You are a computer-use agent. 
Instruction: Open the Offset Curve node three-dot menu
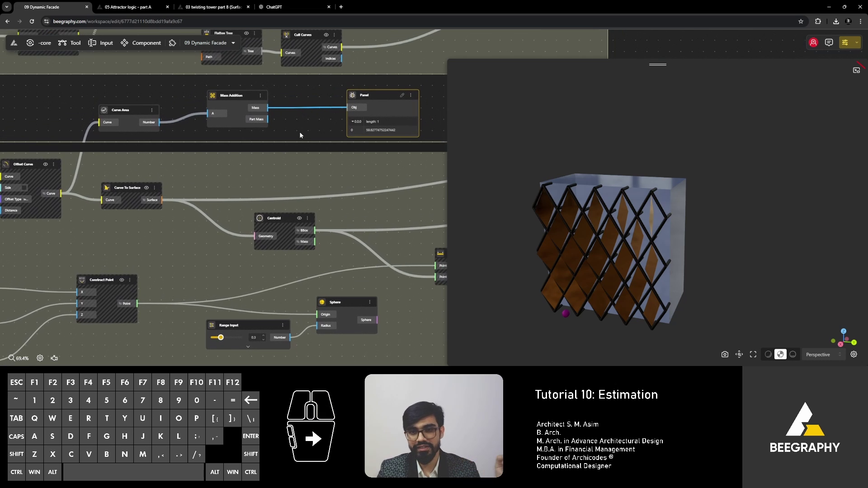[x=53, y=164]
